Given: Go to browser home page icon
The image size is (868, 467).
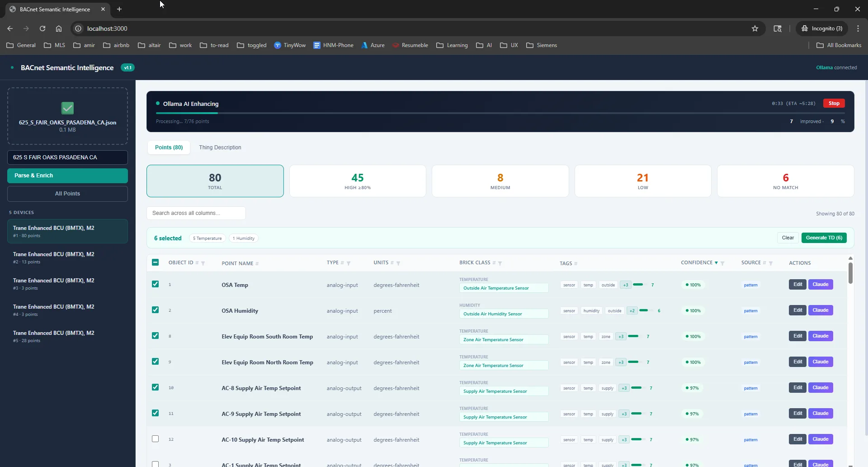Looking at the screenshot, I should click(x=59, y=29).
